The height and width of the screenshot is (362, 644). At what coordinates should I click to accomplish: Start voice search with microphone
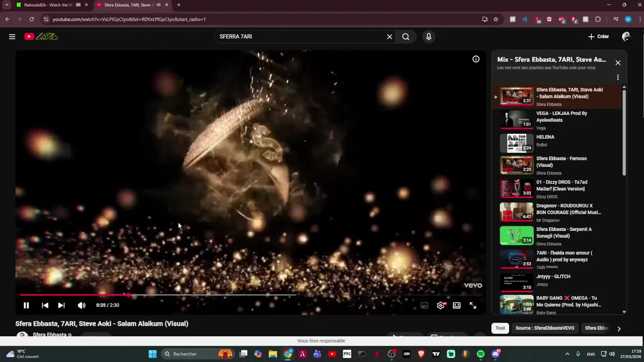[x=429, y=37]
